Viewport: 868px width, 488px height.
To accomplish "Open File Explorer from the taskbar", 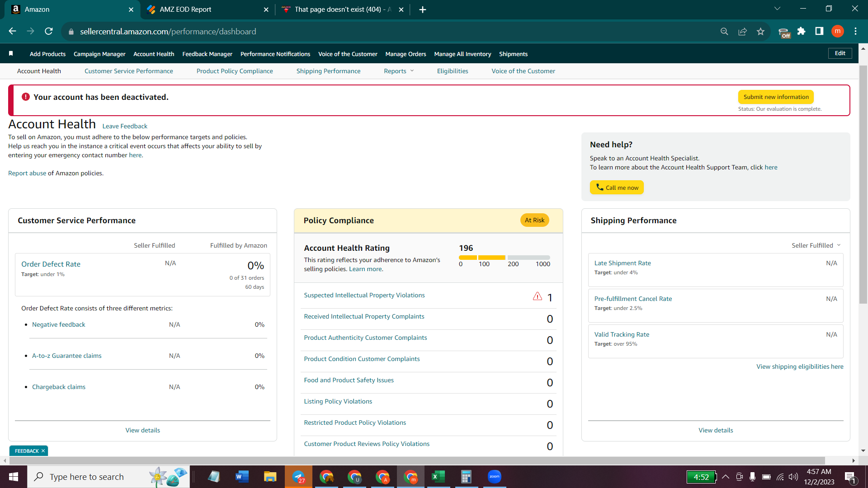I will [x=270, y=477].
